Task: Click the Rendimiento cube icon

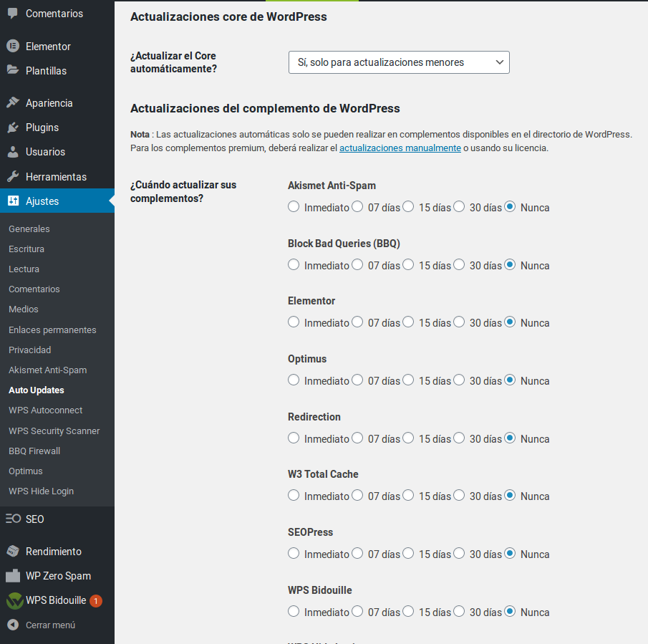Action: coord(13,551)
